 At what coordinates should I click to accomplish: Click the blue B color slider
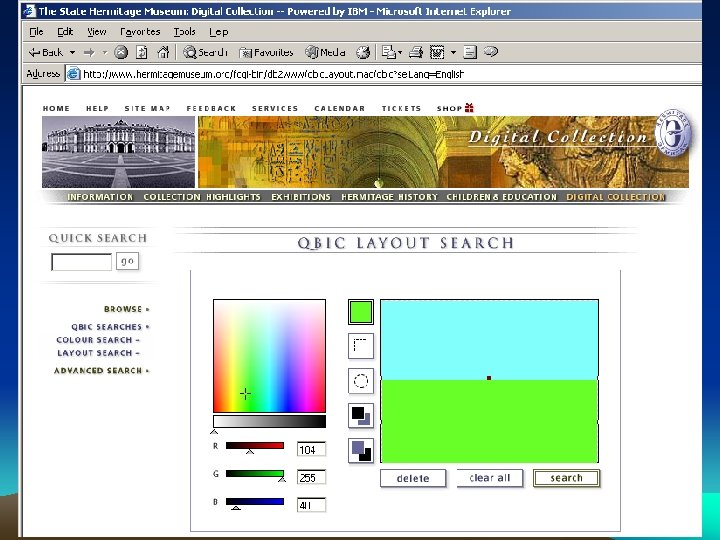[x=255, y=502]
